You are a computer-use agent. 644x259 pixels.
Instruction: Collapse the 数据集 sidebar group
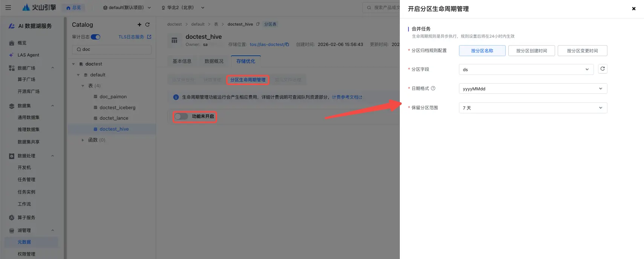(x=52, y=106)
